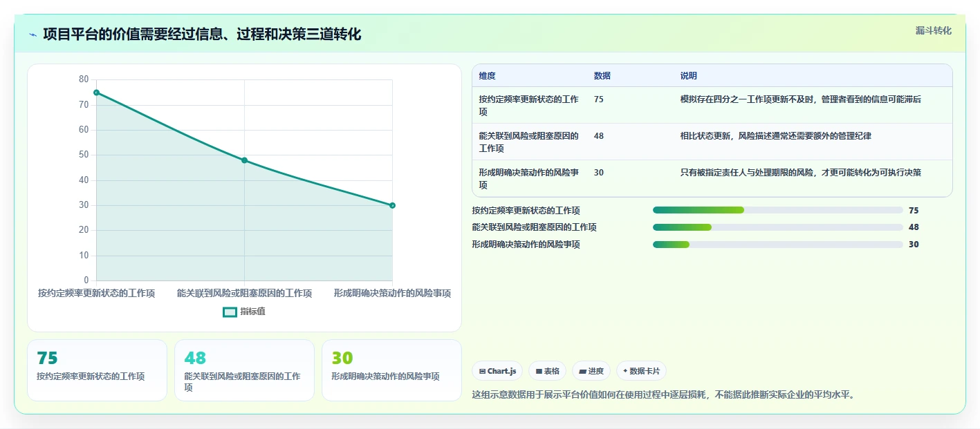The height and width of the screenshot is (429, 980).
Task: Click table cell 按约定频率更新状态的工作项
Action: 529,106
